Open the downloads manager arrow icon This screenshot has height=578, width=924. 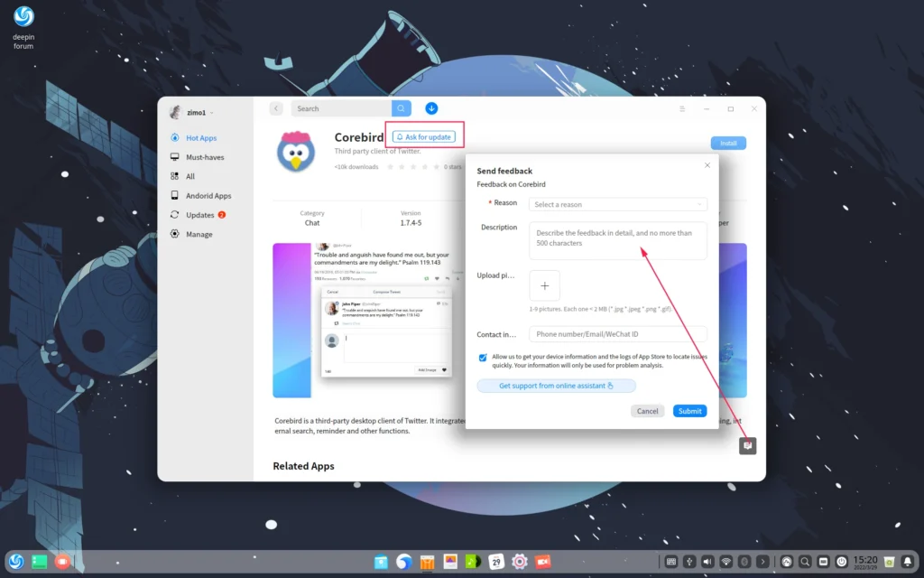tap(431, 108)
